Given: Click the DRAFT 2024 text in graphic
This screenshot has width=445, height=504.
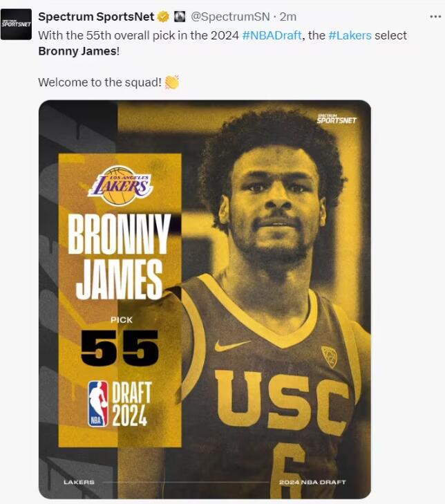Looking at the screenshot, I should [x=131, y=404].
